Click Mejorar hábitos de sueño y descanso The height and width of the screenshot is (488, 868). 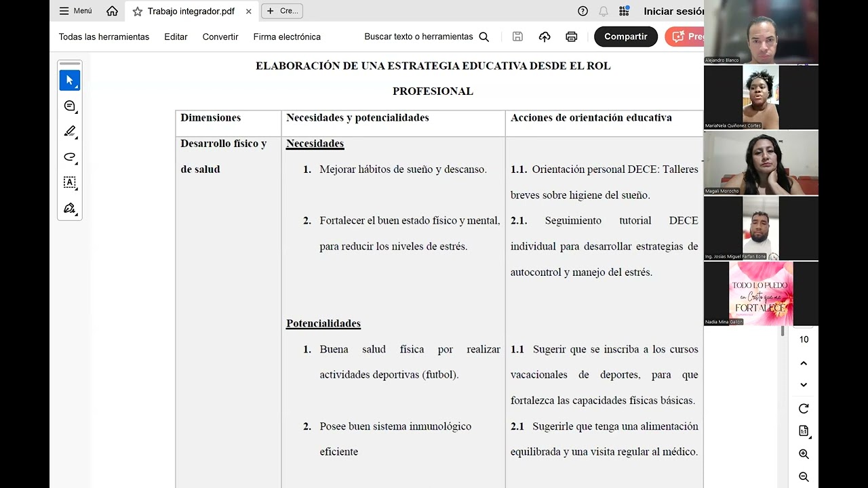403,169
